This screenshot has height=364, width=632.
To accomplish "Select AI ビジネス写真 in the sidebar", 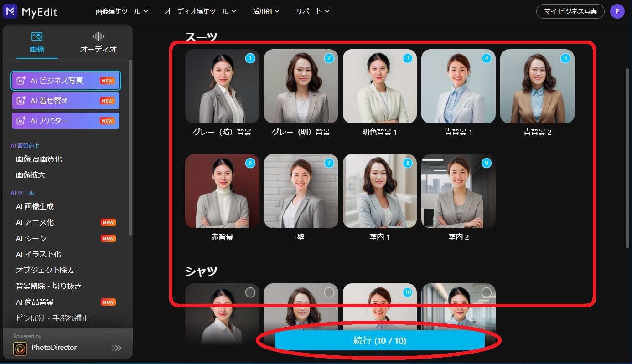I will click(x=66, y=81).
